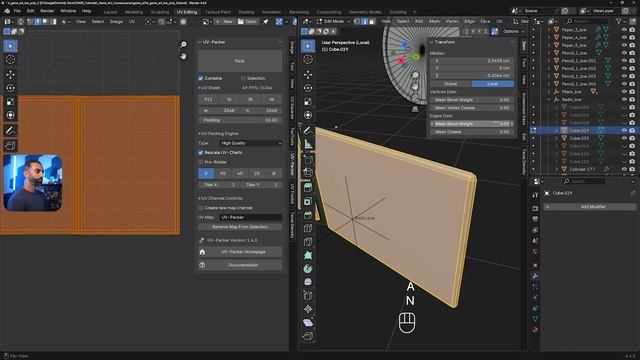Click the UV-Packer Homepage house icon
The height and width of the screenshot is (360, 640).
pos(202,252)
